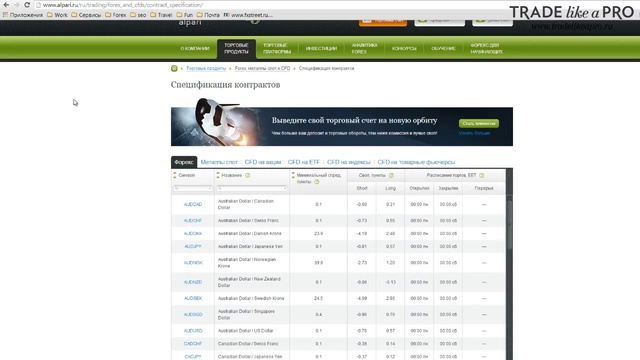Open Инвестиции navigation menu

point(321,49)
